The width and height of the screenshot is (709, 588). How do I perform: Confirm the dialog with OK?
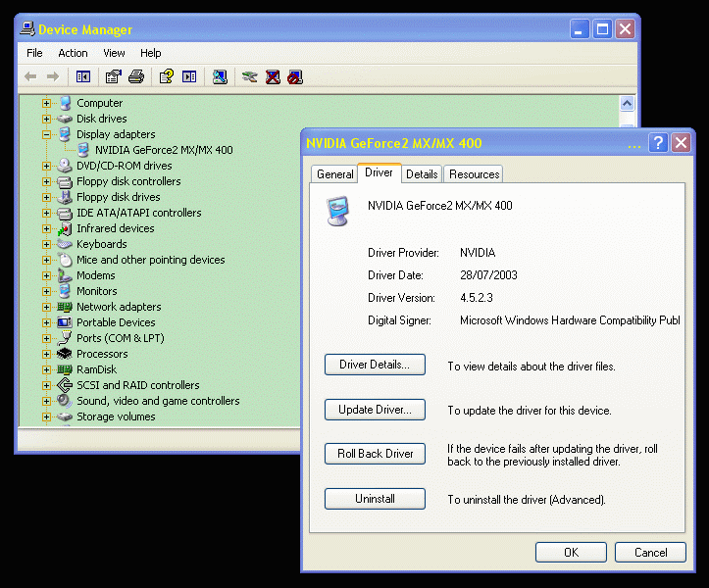point(571,553)
